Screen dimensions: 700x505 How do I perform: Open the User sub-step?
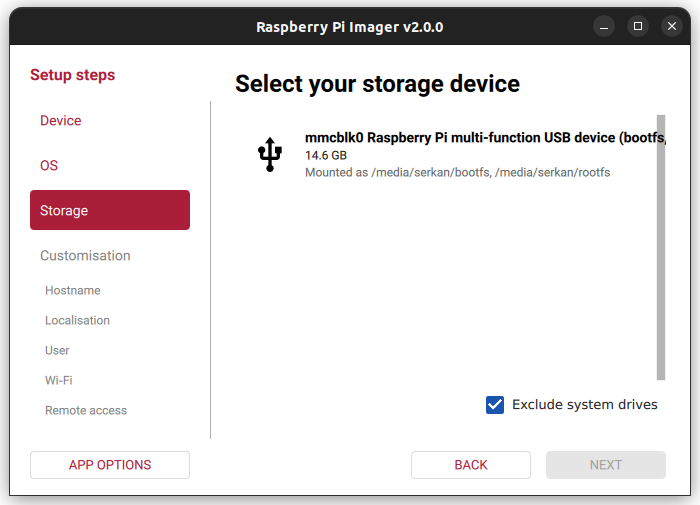point(58,351)
